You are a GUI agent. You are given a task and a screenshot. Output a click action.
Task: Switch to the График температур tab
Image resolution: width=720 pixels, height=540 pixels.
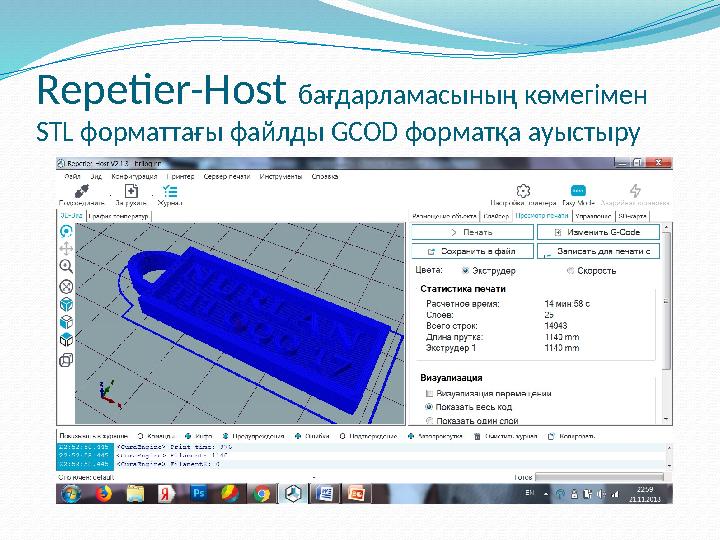click(x=118, y=216)
